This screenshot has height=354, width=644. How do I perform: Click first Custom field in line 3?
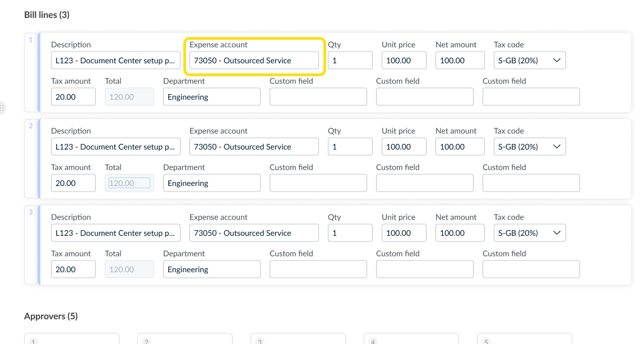[x=318, y=269]
